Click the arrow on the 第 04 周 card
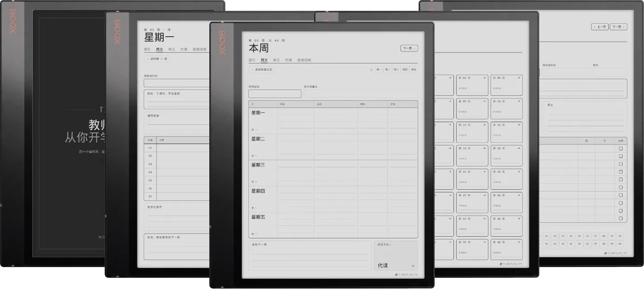 point(483,78)
